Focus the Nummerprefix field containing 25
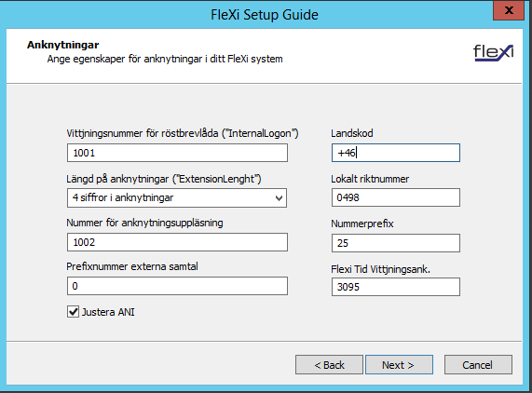 coord(396,243)
